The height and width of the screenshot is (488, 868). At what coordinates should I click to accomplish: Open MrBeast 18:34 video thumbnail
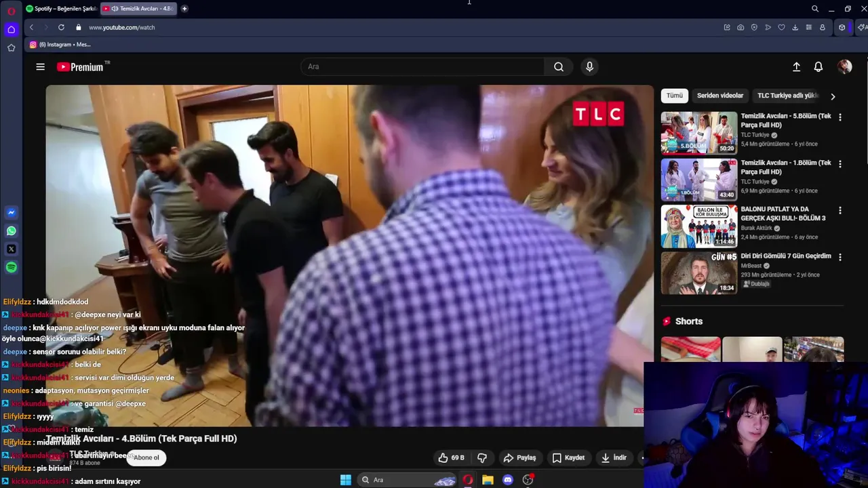(698, 272)
